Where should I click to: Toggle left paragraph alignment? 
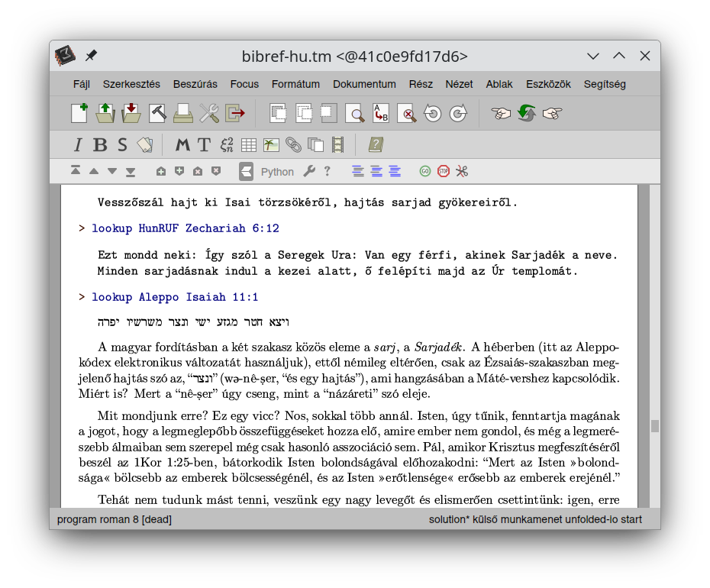coord(358,171)
